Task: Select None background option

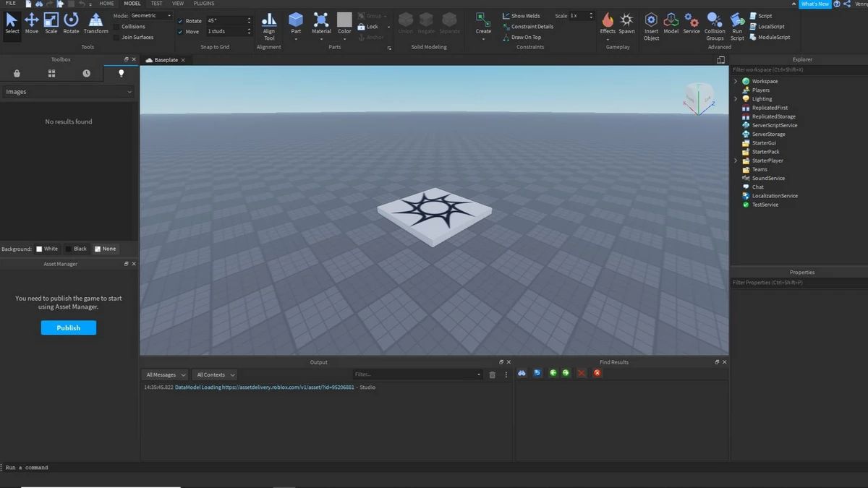Action: point(106,249)
